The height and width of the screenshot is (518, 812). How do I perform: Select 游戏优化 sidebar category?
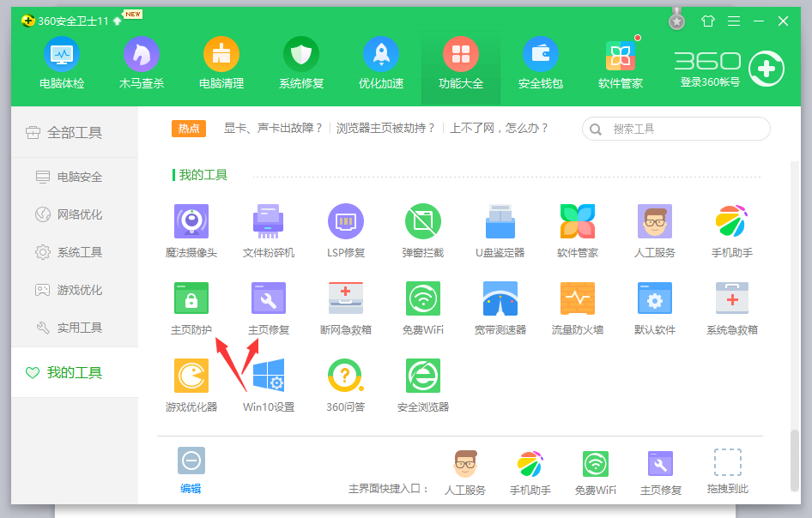[75, 290]
